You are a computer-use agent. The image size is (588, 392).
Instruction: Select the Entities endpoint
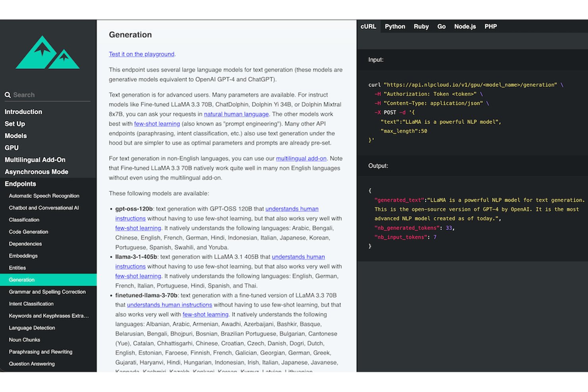tap(17, 268)
